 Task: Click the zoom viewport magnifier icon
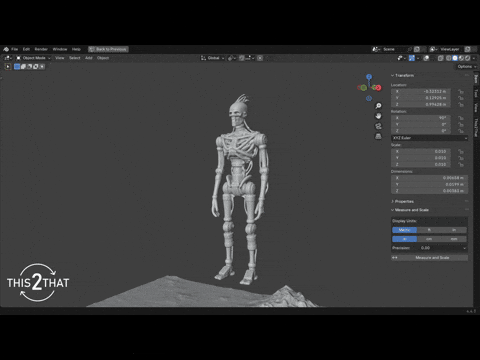coord(378,106)
